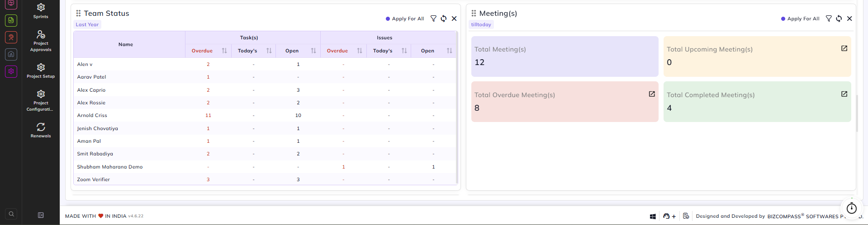Open the floating stopwatch timer button
This screenshot has width=868, height=225.
(852, 208)
